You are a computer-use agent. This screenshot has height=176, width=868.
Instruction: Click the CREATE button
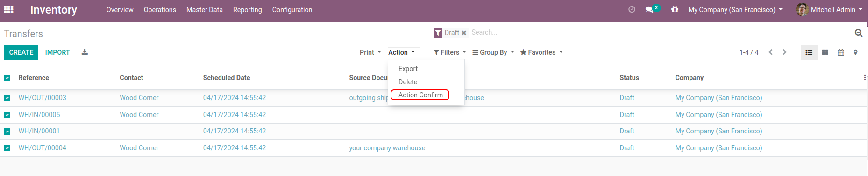coord(21,52)
